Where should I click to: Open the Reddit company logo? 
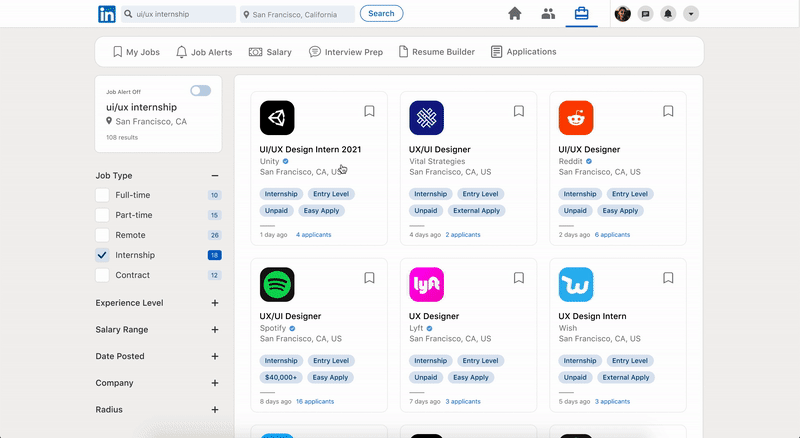click(576, 118)
